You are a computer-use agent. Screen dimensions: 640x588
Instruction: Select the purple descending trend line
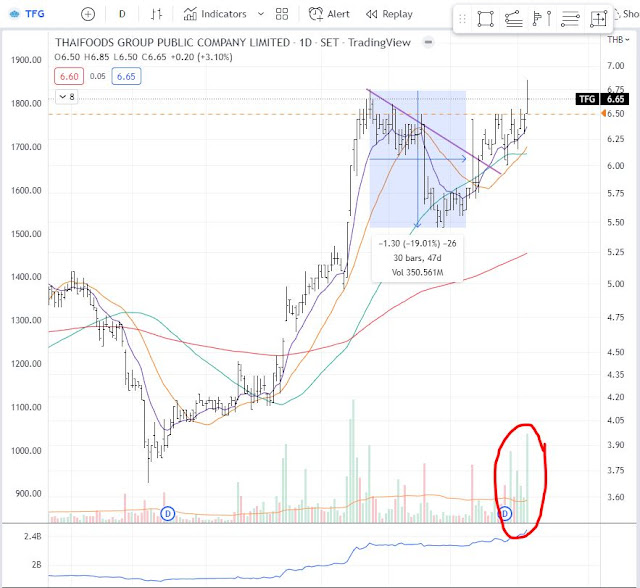coord(434,131)
